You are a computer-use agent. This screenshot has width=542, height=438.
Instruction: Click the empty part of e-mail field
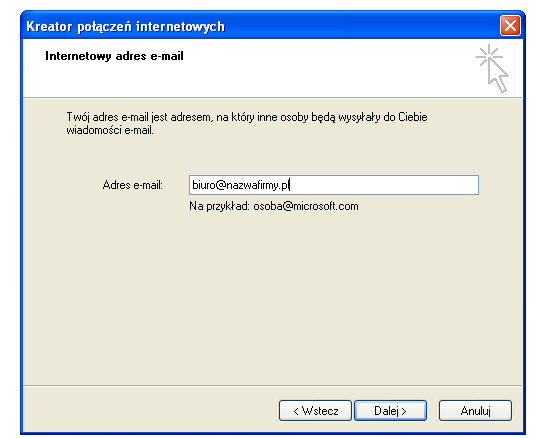384,185
